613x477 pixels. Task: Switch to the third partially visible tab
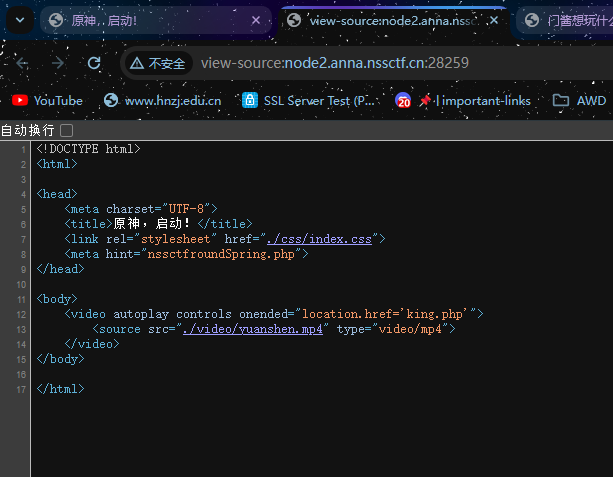click(x=565, y=20)
